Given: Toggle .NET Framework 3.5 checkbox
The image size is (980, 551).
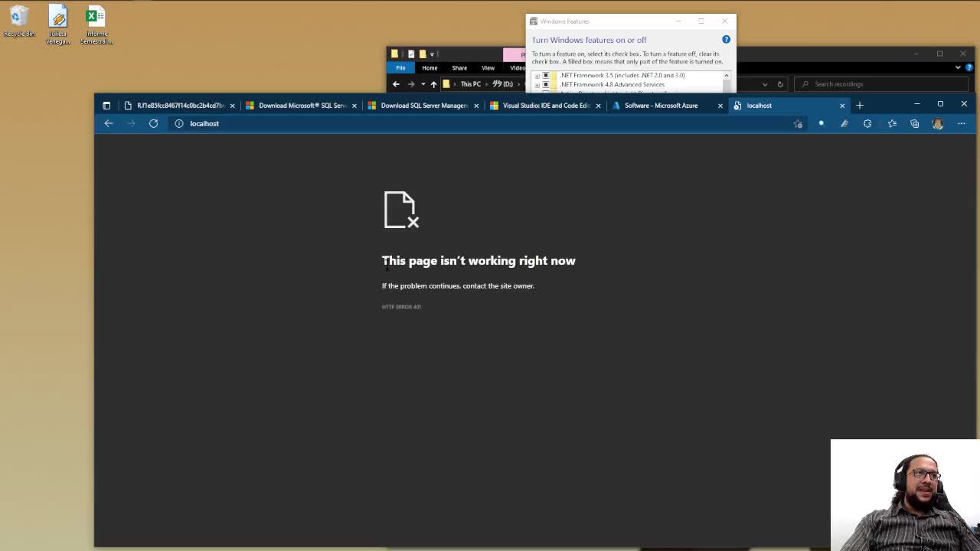Looking at the screenshot, I should pyautogui.click(x=545, y=76).
